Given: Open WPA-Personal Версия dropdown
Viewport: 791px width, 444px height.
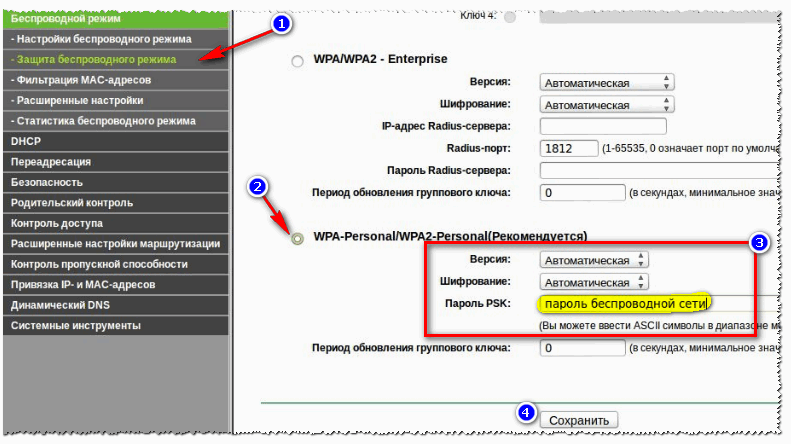Looking at the screenshot, I should (594, 260).
